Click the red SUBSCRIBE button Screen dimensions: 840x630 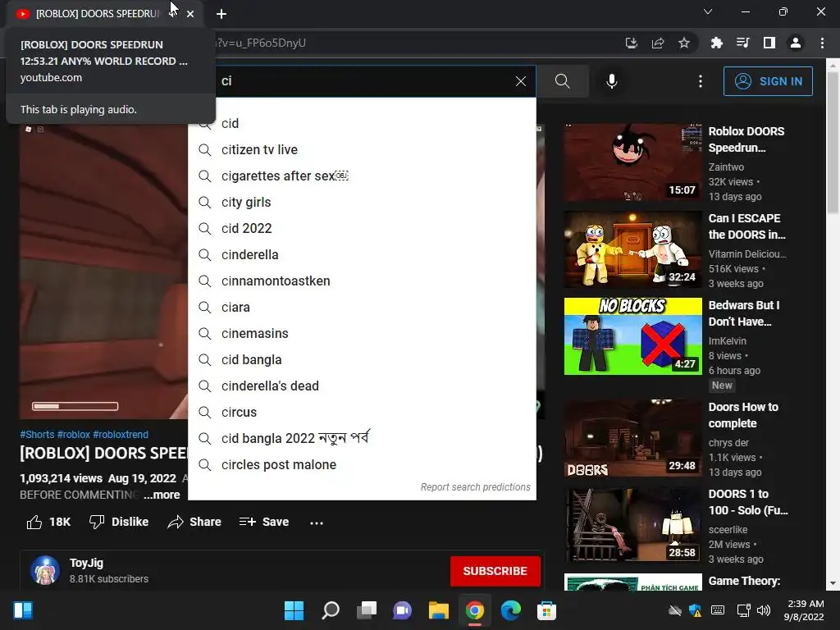pyautogui.click(x=495, y=571)
